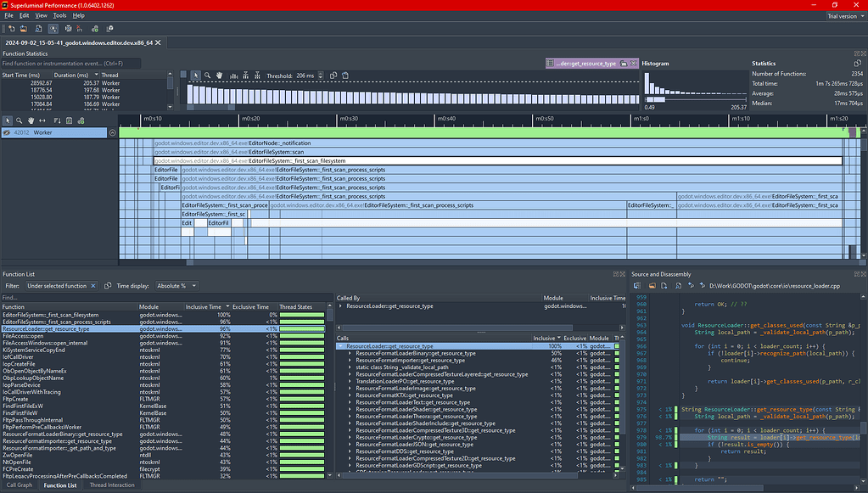Remove the get_resource_type filter pill above the Histogram
868x493 pixels.
tap(633, 64)
